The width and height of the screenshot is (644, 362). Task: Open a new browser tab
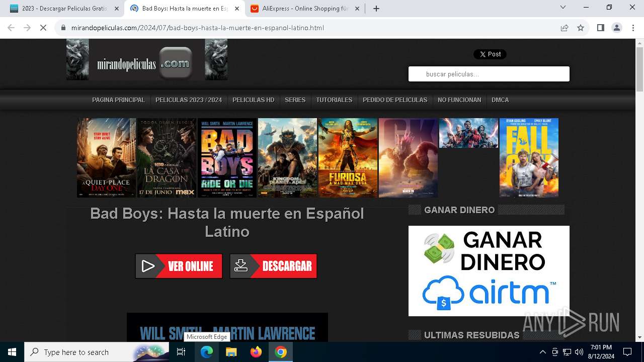pyautogui.click(x=376, y=8)
